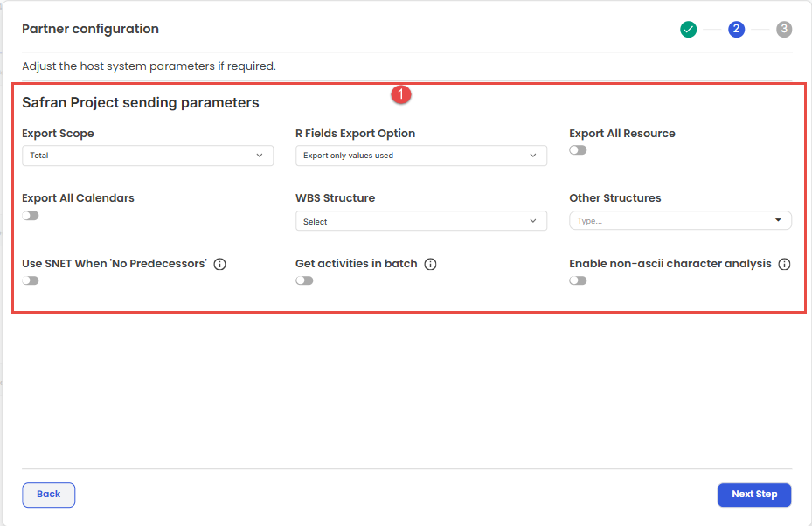Screen dimensions: 812x526
Task: Click the step 2 wizard indicator
Action: (736, 30)
